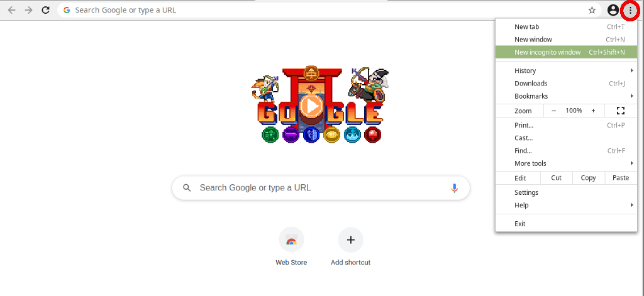
Task: Expand the History submenu
Action: pos(567,70)
